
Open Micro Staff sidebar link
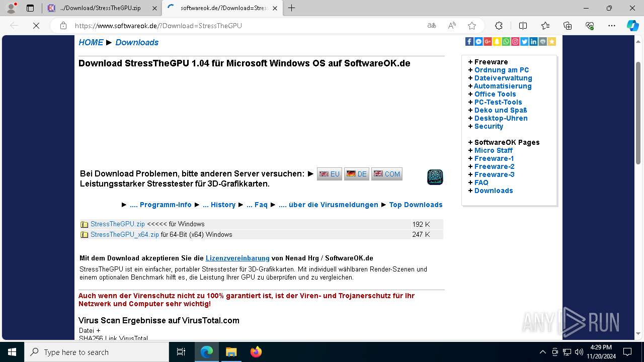(x=494, y=150)
